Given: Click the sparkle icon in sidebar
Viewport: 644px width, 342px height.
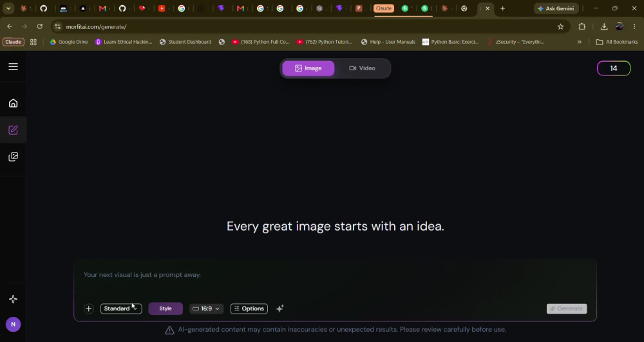Looking at the screenshot, I should point(13,299).
